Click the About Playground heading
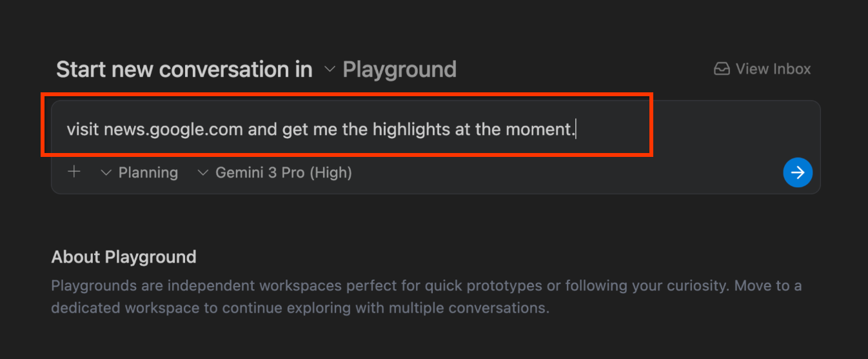Image resolution: width=868 pixels, height=359 pixels. [124, 257]
